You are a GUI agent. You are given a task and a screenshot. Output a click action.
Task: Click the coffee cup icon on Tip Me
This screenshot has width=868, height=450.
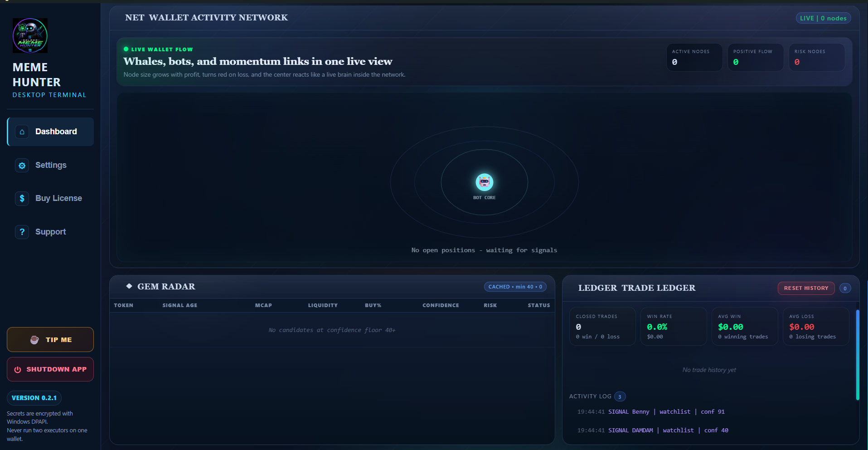pos(34,340)
